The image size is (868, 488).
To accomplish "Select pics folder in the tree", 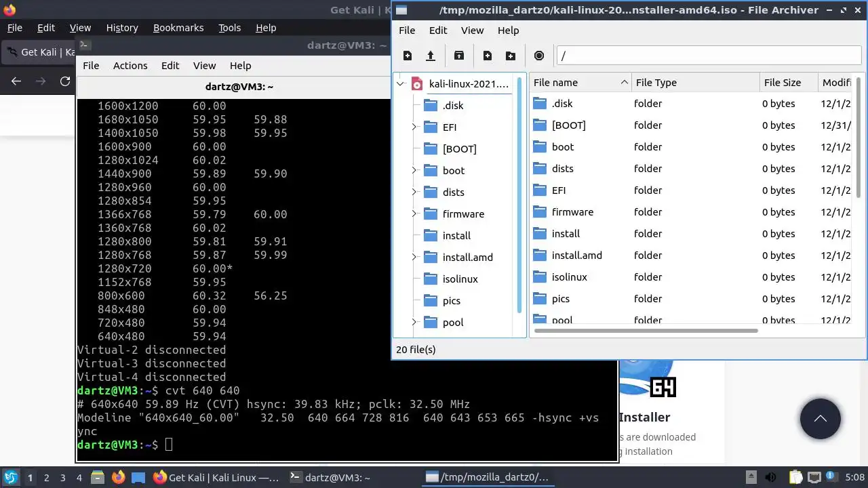I will pyautogui.click(x=451, y=300).
